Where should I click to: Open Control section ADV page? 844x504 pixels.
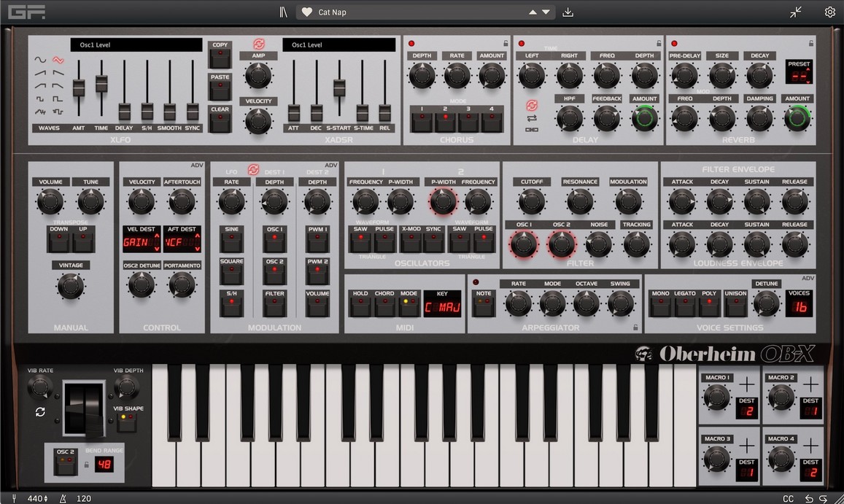click(196, 166)
